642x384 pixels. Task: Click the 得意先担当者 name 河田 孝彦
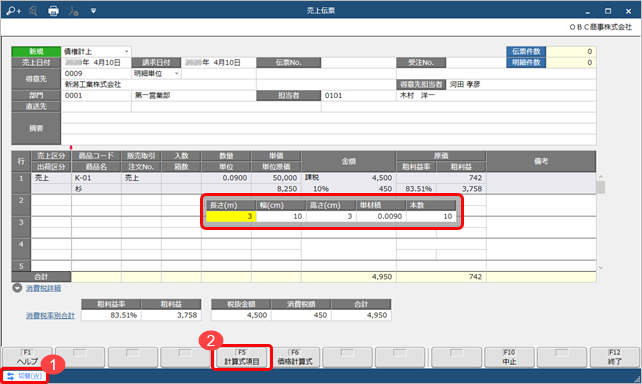click(465, 84)
